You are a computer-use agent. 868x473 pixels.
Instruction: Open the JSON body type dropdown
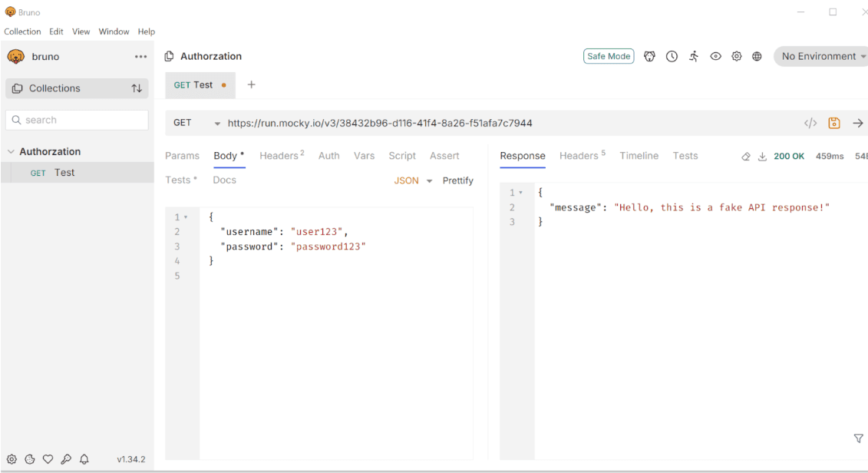[x=413, y=180]
